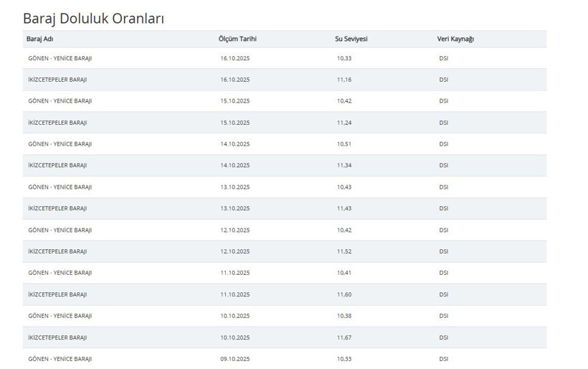Click the water level value 11,43
Viewport: 588px width, 369px height.
344,209
